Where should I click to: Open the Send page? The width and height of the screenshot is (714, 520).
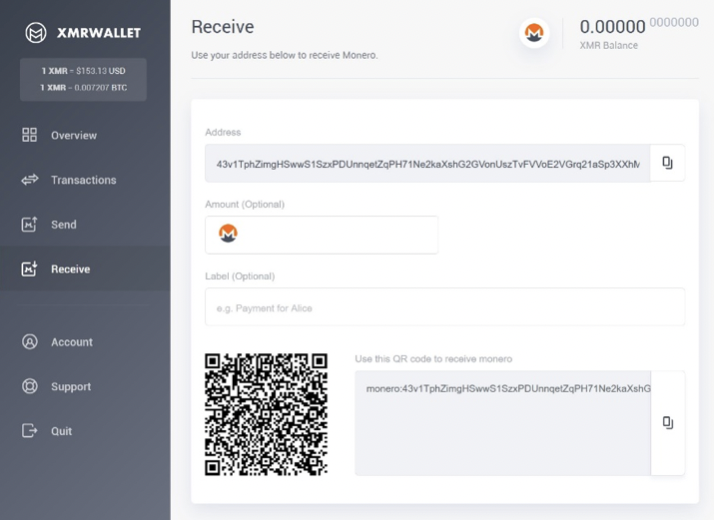[x=64, y=224]
